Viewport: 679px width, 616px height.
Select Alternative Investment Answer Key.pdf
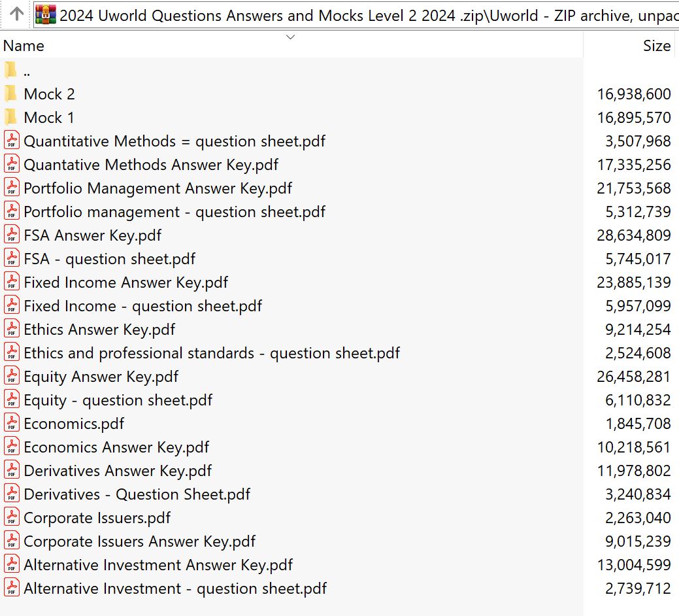point(158,564)
